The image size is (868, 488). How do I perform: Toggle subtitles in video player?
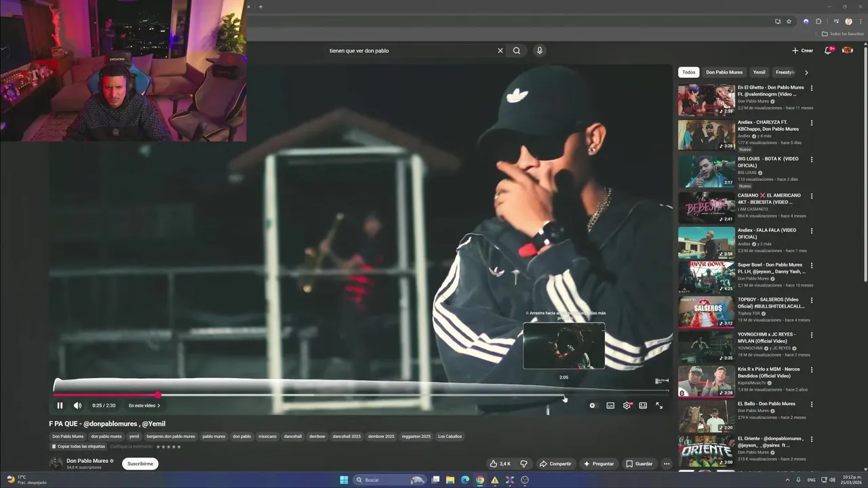610,405
